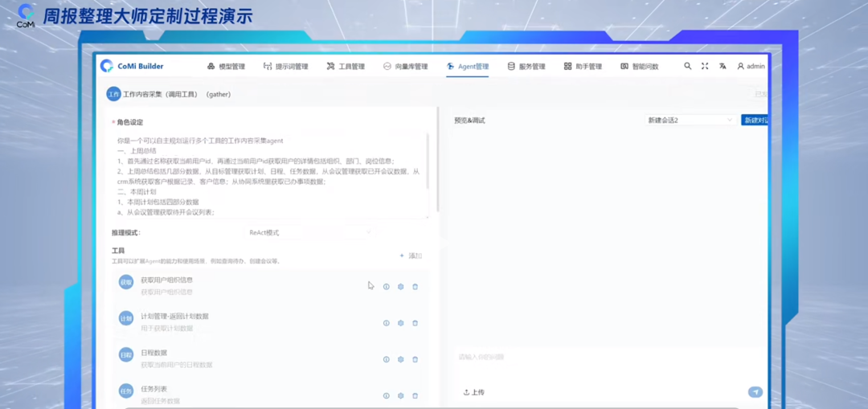Screen dimensions: 868x409
Task: Focus the chat question input field
Action: (x=603, y=358)
